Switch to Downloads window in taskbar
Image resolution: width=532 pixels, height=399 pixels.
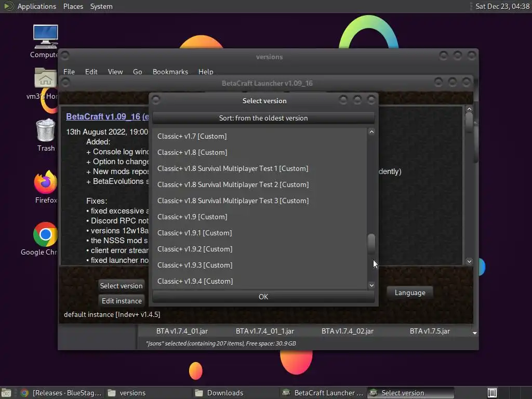pos(236,393)
